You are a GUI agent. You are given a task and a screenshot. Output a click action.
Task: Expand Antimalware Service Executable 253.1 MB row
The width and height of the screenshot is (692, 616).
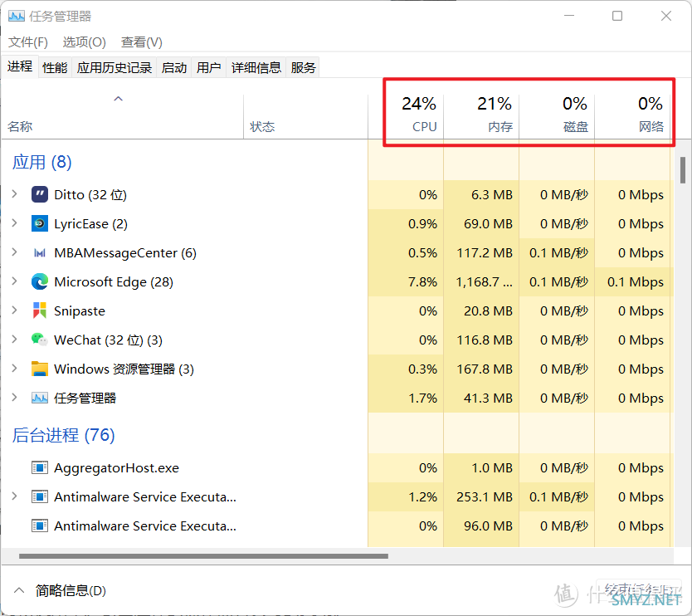[15, 496]
